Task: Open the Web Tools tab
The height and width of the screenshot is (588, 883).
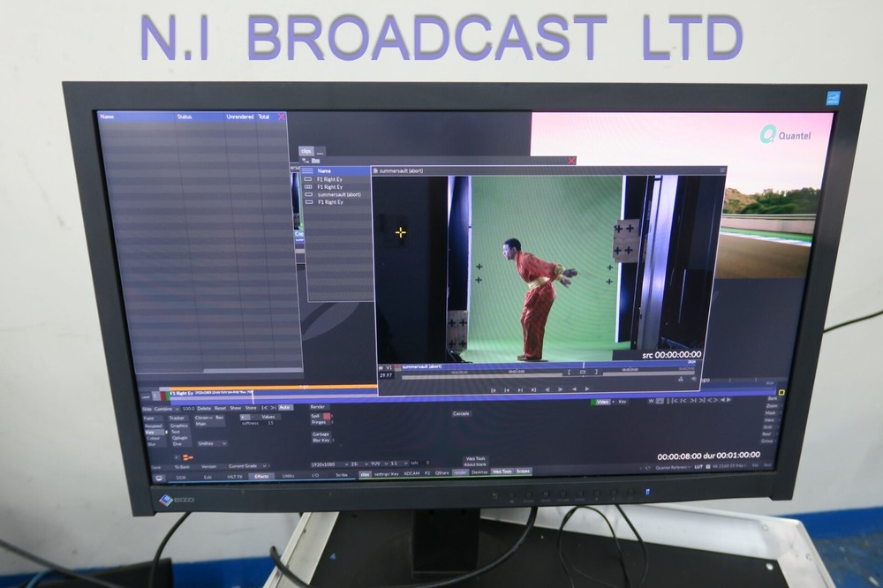Action: pyautogui.click(x=502, y=471)
